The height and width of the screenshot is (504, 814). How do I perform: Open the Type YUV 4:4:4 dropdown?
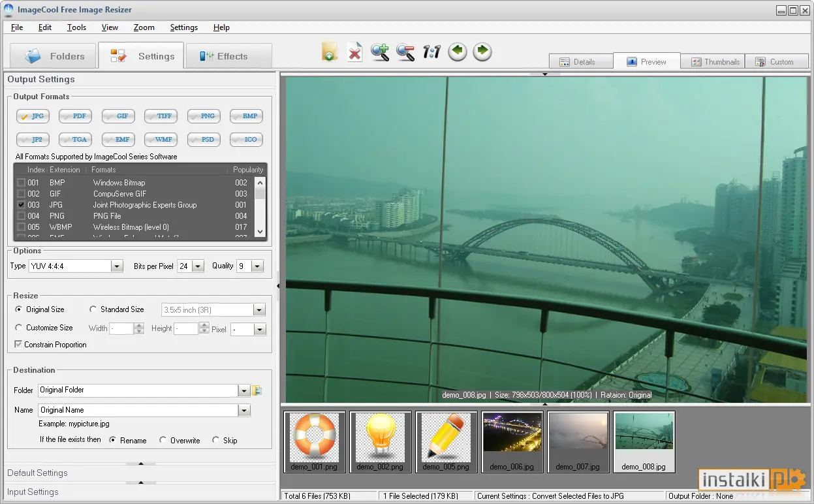[x=117, y=266]
